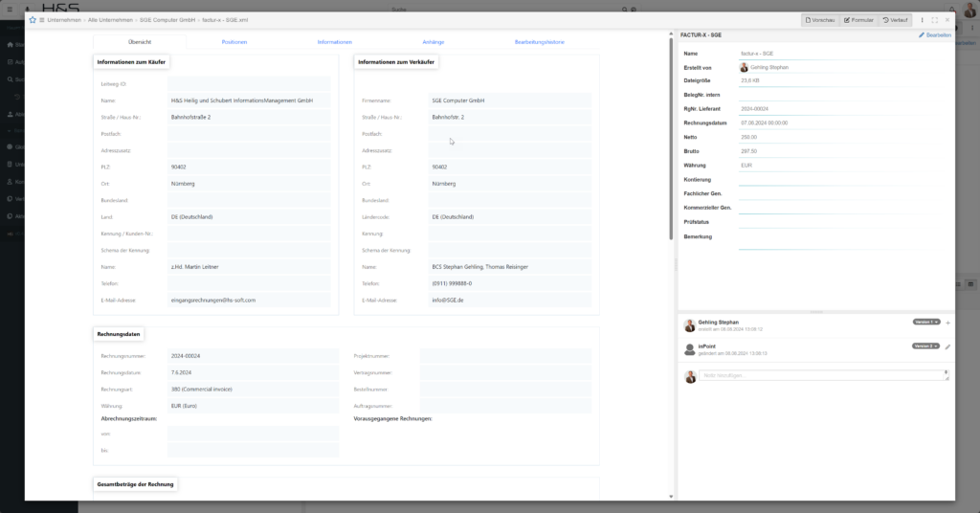Click the inPoint user avatar icon

(x=689, y=349)
